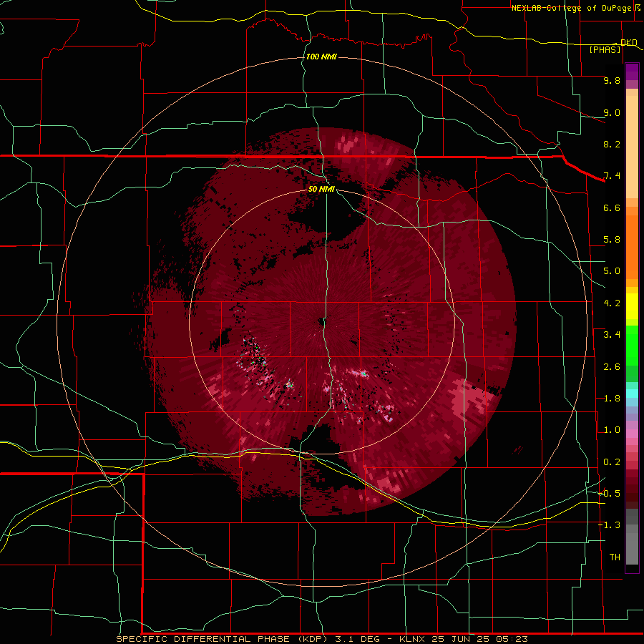The width and height of the screenshot is (644, 644).
Task: Click the 4.2 scale label
Action: pyautogui.click(x=612, y=303)
